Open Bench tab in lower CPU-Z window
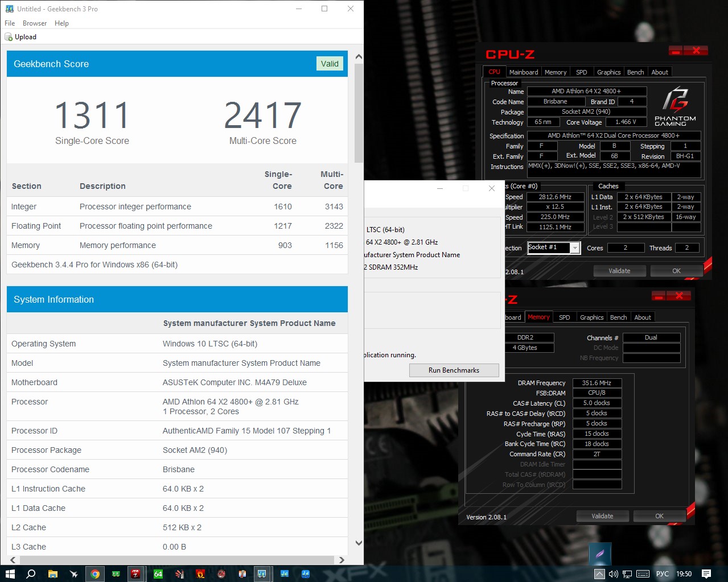 tap(618, 317)
